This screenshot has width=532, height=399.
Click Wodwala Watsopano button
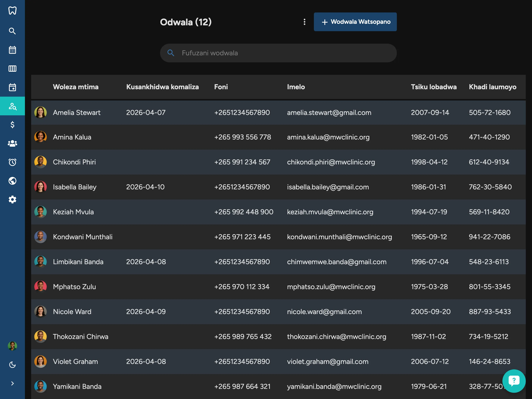click(355, 22)
